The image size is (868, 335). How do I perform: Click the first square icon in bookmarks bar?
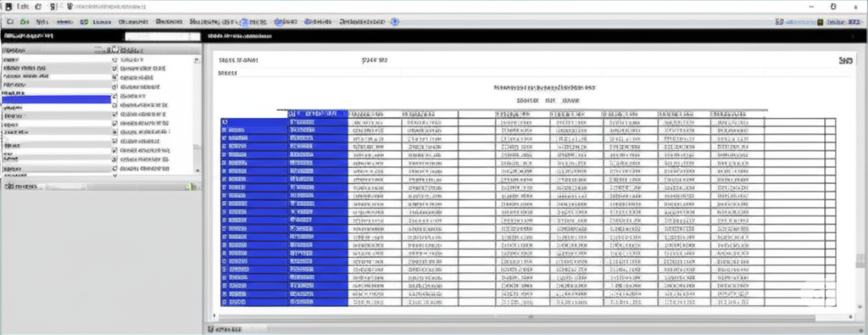(x=10, y=21)
